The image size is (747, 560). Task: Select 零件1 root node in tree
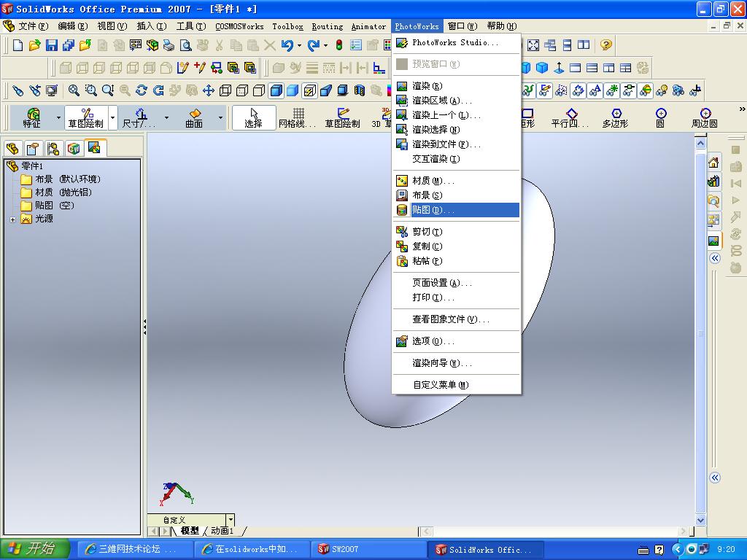coord(25,166)
